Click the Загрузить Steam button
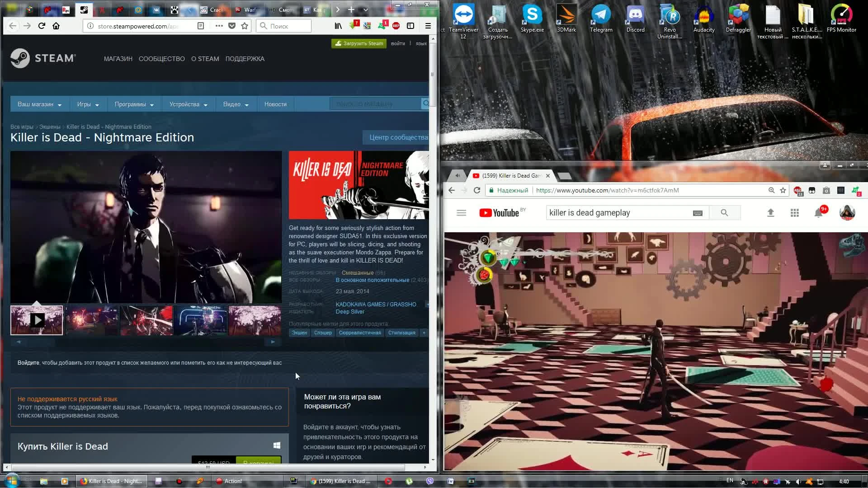The image size is (868, 488). [x=359, y=43]
